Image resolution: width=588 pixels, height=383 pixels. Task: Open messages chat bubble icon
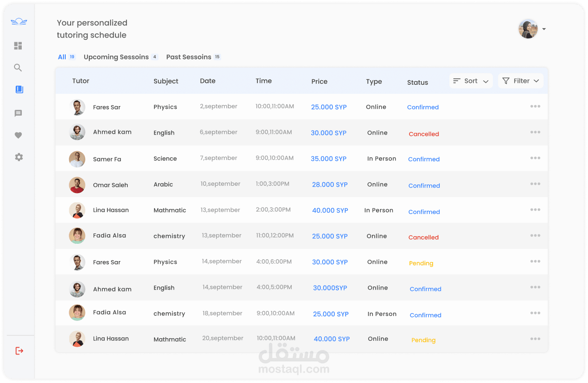18,113
